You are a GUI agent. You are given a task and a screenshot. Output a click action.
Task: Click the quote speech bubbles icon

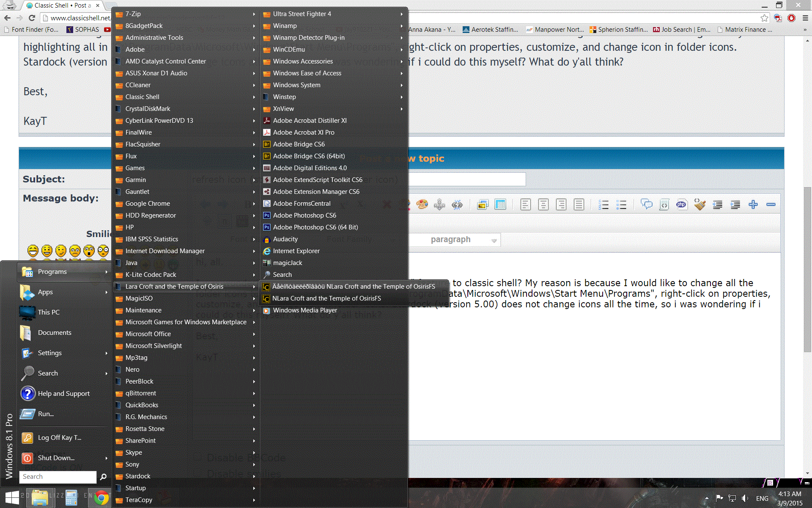pos(646,205)
